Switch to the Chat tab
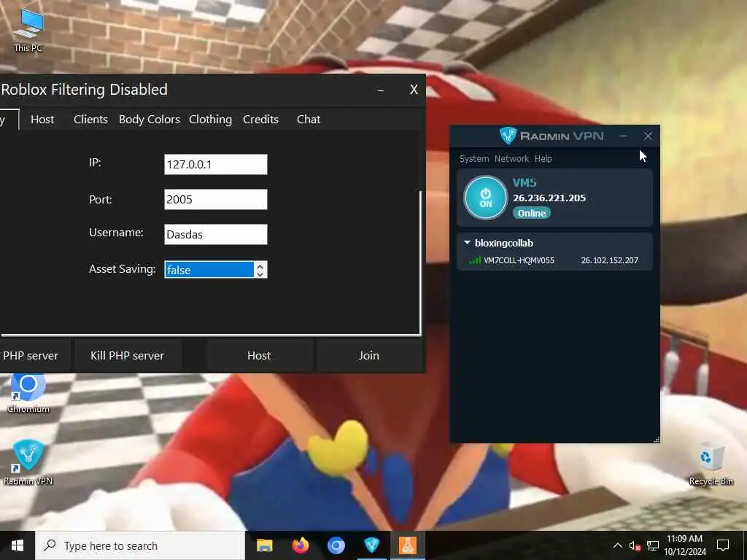The image size is (747, 560). [309, 120]
